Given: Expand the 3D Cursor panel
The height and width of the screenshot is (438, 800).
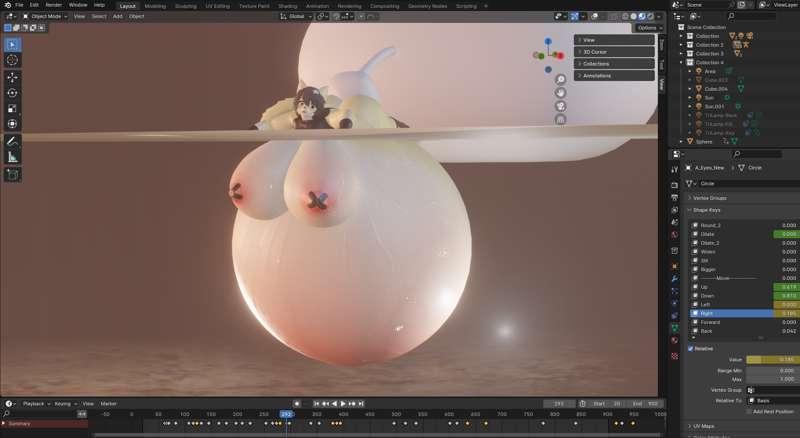Looking at the screenshot, I should pos(614,52).
